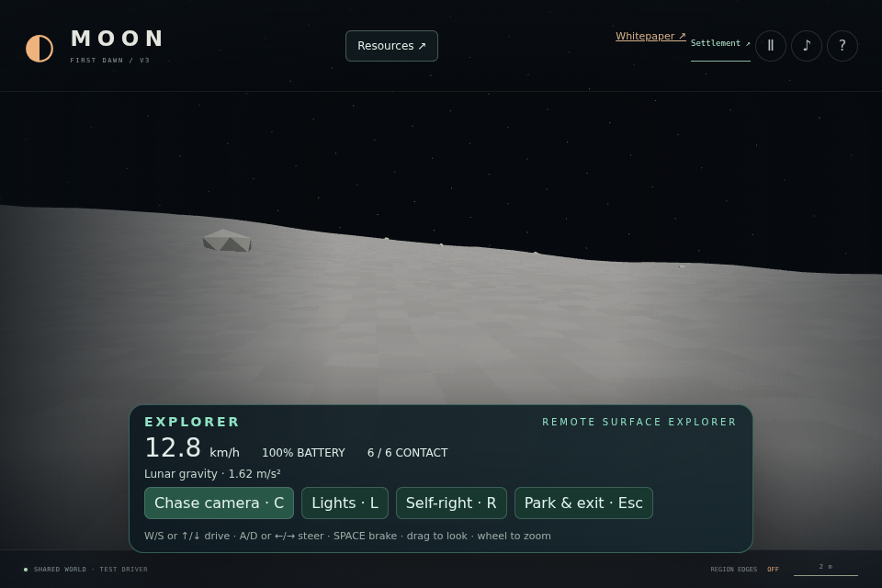
Task: Click the 12.8 km/h speed readout
Action: click(x=192, y=448)
